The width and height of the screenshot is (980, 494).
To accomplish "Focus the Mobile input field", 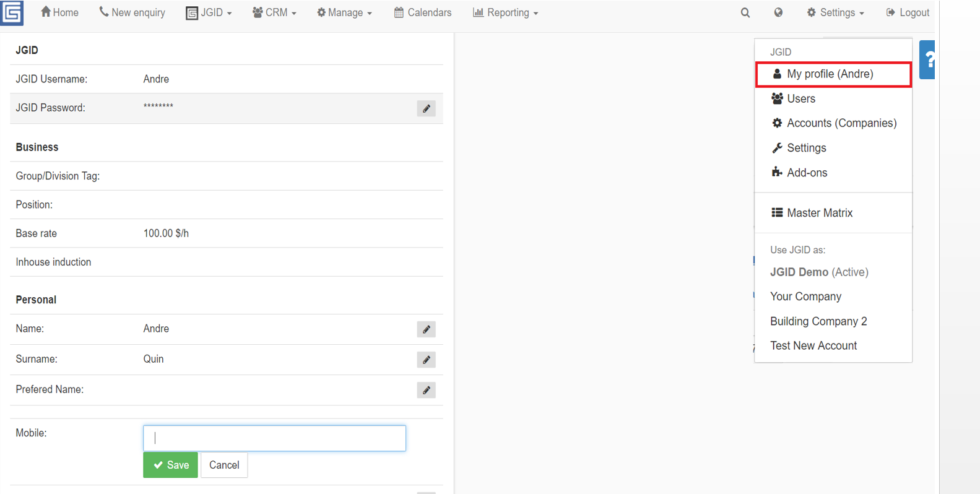I will (274, 438).
